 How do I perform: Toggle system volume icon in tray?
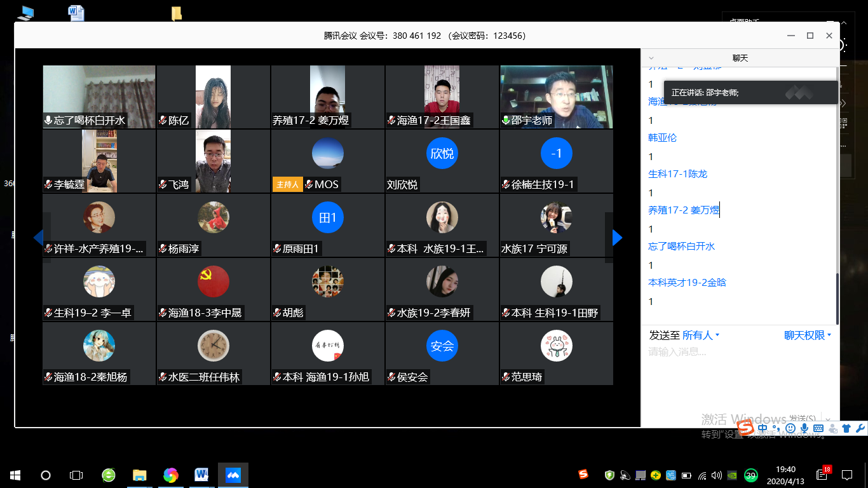point(717,475)
